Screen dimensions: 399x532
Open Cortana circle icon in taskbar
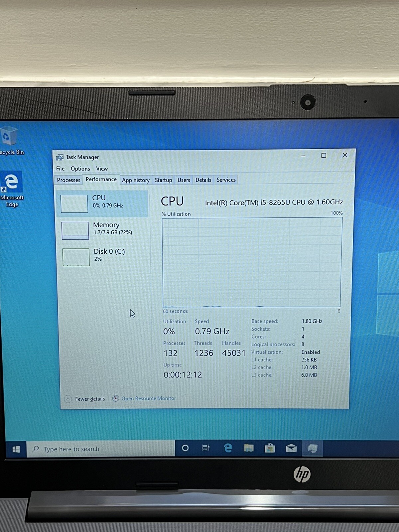pyautogui.click(x=185, y=448)
